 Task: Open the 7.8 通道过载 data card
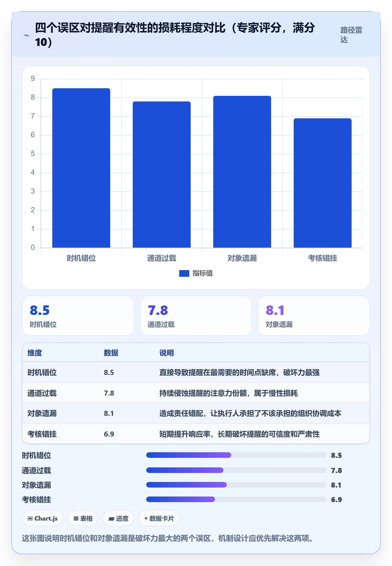coord(196,316)
